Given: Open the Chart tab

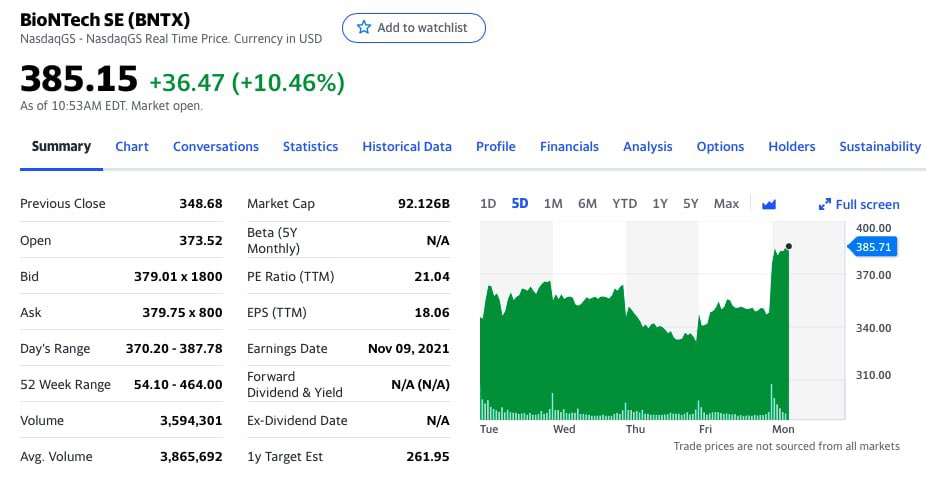Looking at the screenshot, I should 132,146.
